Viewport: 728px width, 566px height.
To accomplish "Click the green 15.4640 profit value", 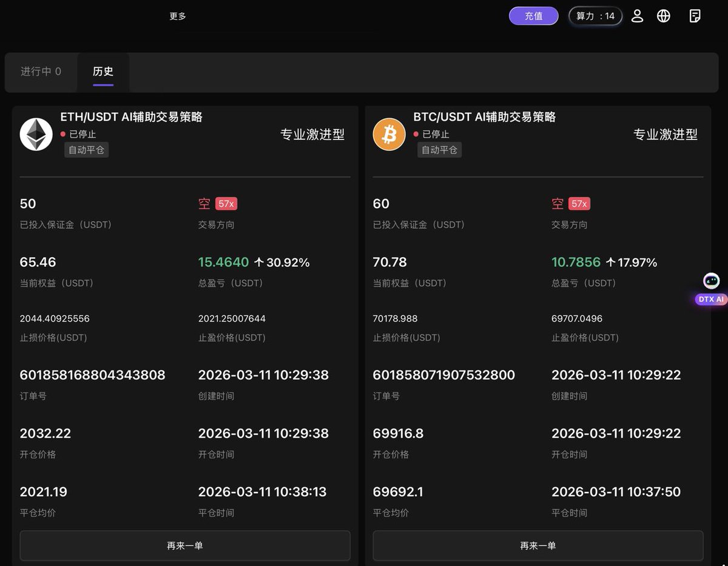I will [x=223, y=262].
